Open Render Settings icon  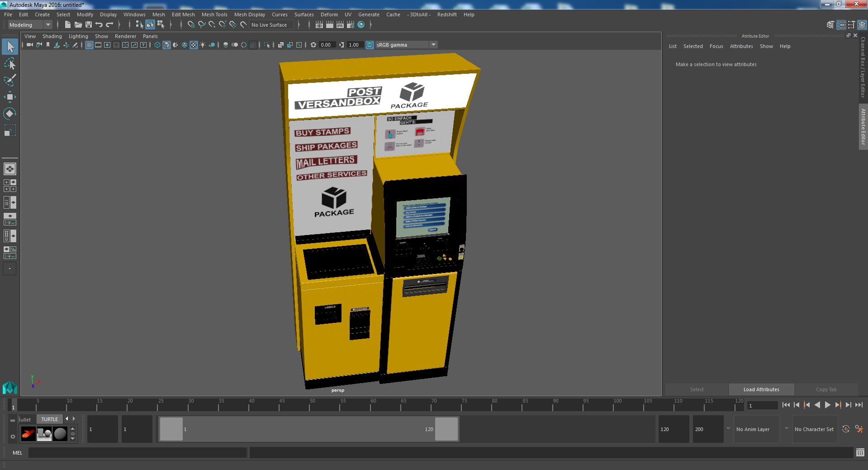(x=350, y=25)
